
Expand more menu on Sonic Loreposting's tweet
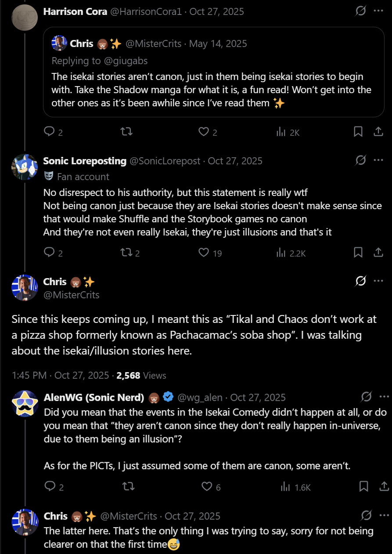(378, 161)
